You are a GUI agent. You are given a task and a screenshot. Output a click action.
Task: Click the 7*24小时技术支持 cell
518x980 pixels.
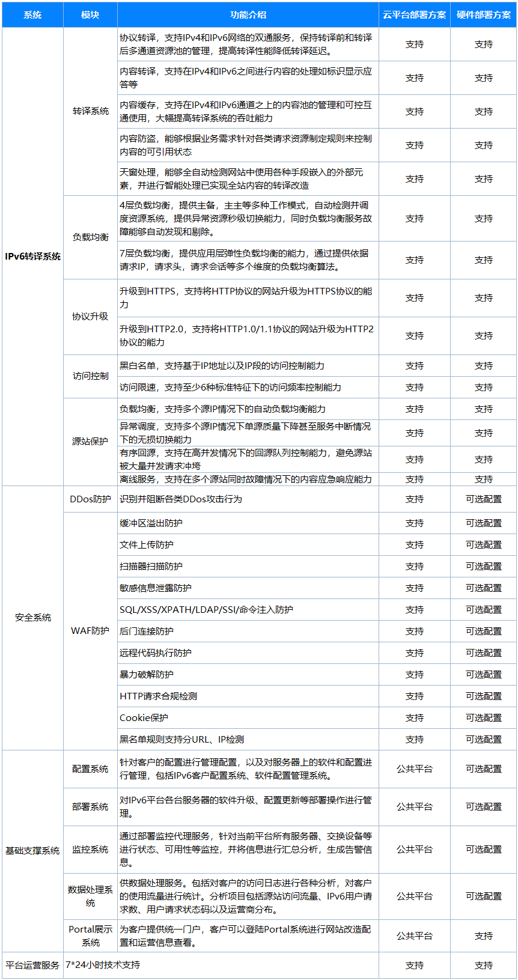(x=221, y=965)
